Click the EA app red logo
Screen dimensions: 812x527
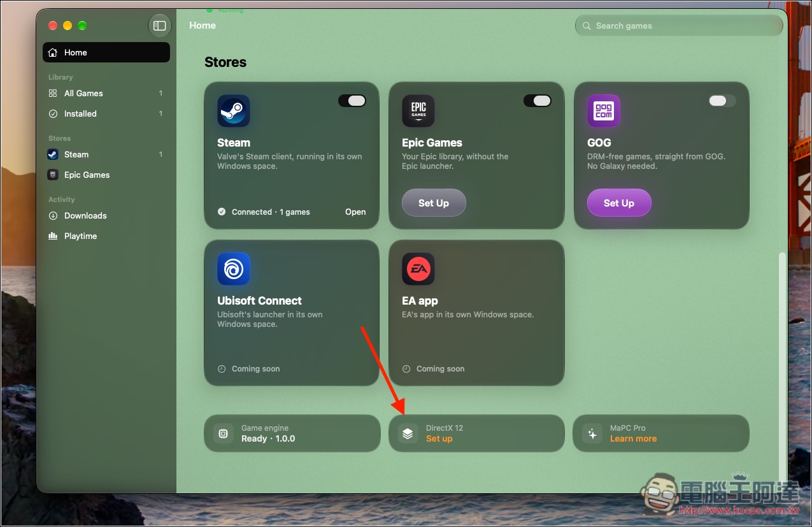pos(418,269)
